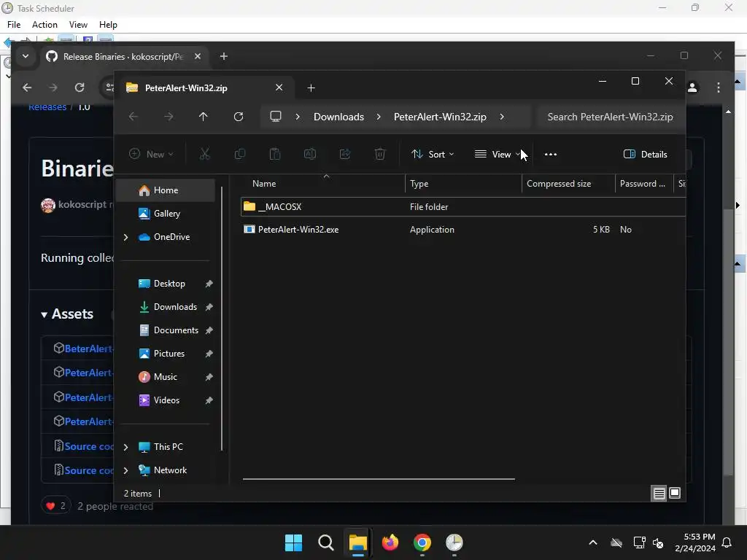This screenshot has height=560, width=747.
Task: Open the Sort dropdown
Action: tap(433, 155)
